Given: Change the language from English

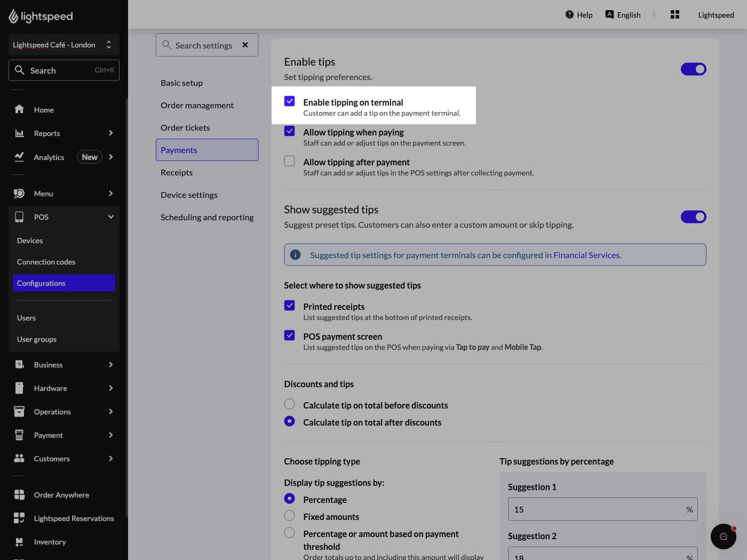Looking at the screenshot, I should click(x=623, y=14).
